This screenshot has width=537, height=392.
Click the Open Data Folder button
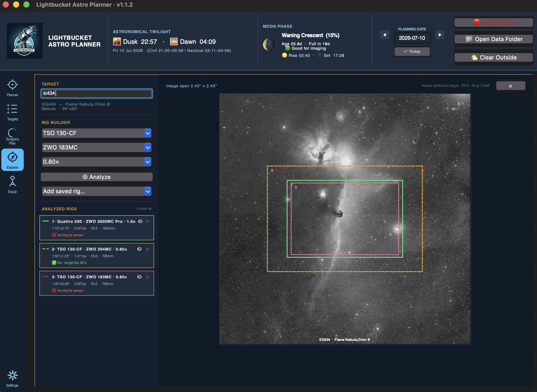click(x=494, y=39)
